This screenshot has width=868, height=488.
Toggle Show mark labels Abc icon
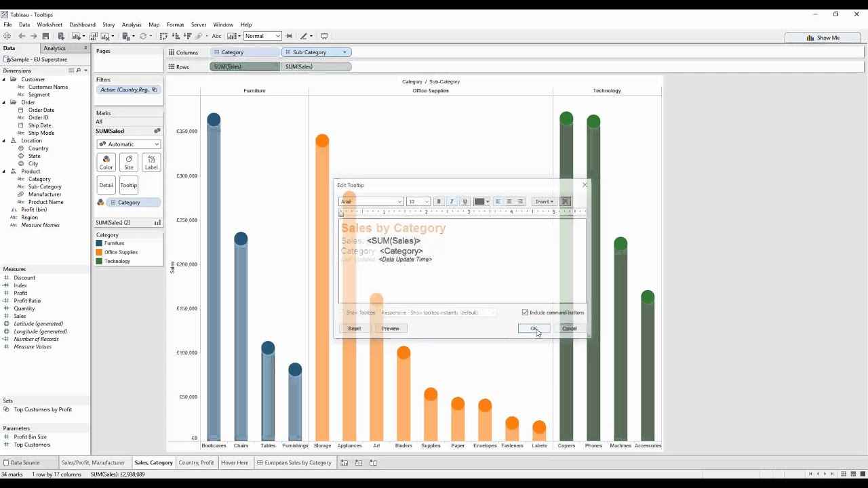point(216,36)
